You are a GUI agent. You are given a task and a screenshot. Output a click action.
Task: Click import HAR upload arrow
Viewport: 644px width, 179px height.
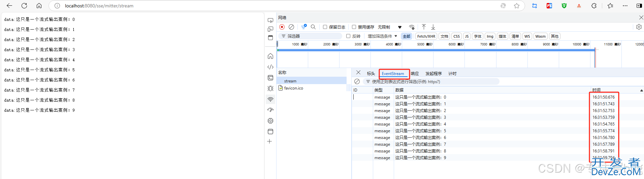(424, 27)
